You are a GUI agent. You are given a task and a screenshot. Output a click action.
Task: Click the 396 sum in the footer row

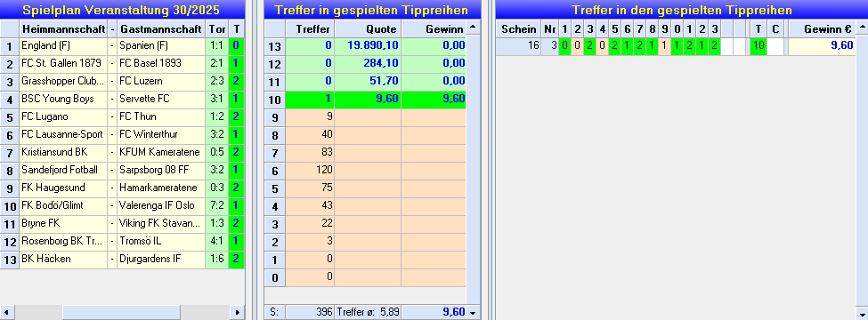(x=310, y=312)
